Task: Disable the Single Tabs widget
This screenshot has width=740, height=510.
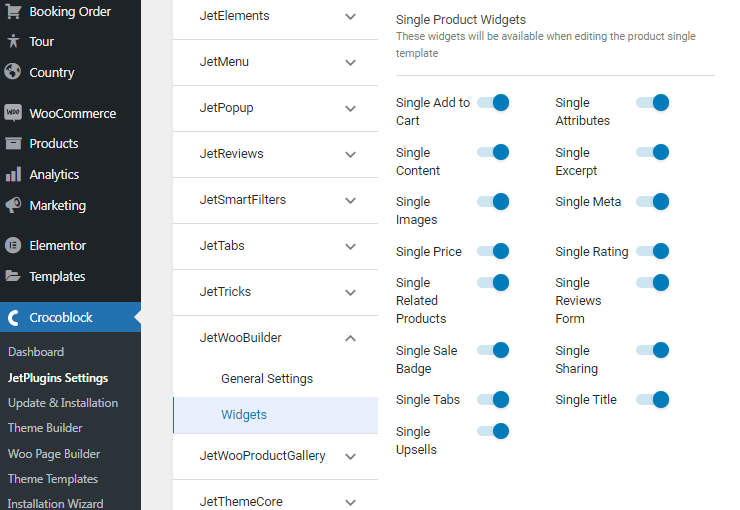Action: (x=493, y=400)
